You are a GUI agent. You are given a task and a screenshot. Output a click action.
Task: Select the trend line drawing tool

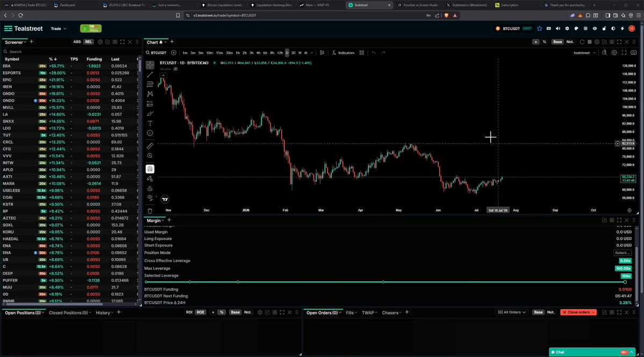pyautogui.click(x=150, y=75)
